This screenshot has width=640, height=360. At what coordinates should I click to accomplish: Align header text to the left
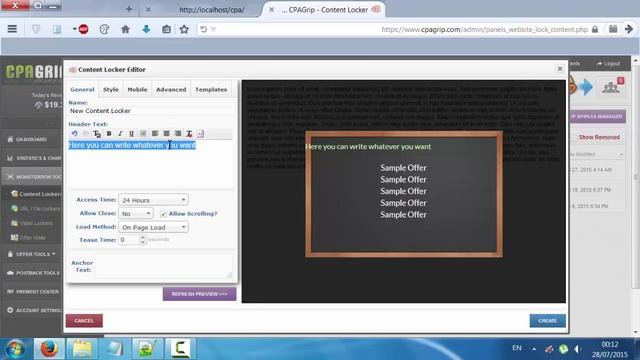155,133
